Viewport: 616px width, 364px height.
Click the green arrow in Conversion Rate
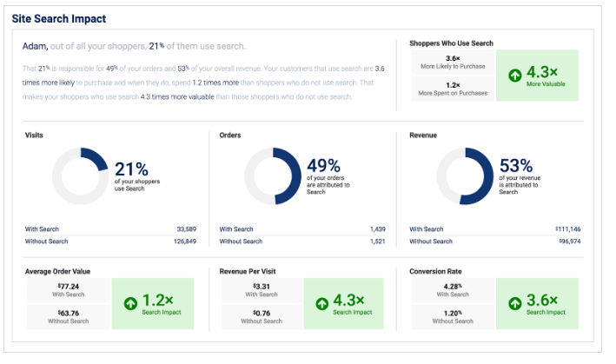(514, 304)
